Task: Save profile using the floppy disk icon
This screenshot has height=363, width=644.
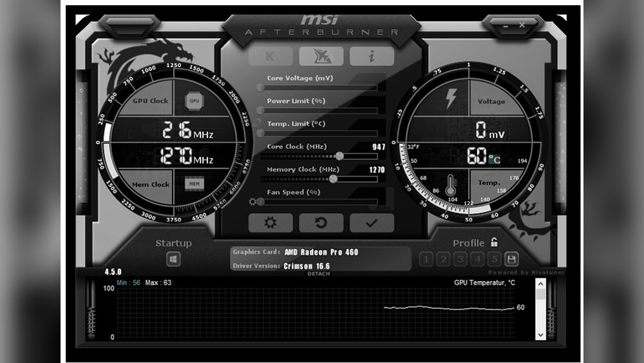Action: click(x=511, y=259)
